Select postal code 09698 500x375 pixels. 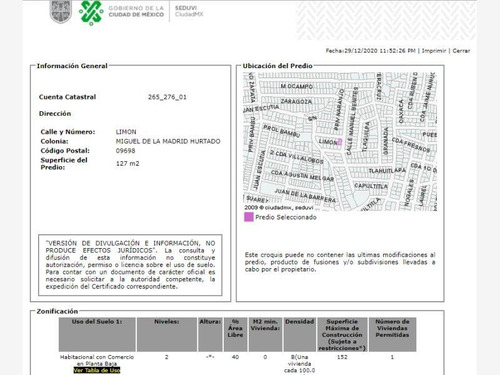pyautogui.click(x=125, y=151)
